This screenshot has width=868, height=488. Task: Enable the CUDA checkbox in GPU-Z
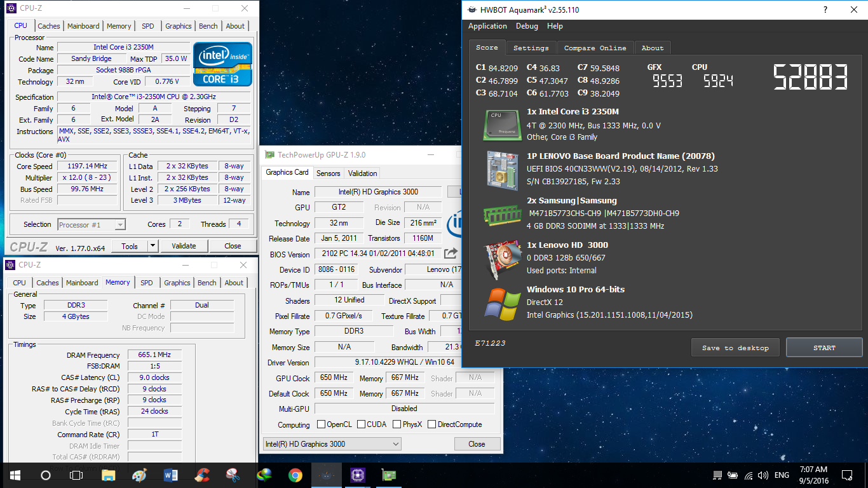pos(361,424)
